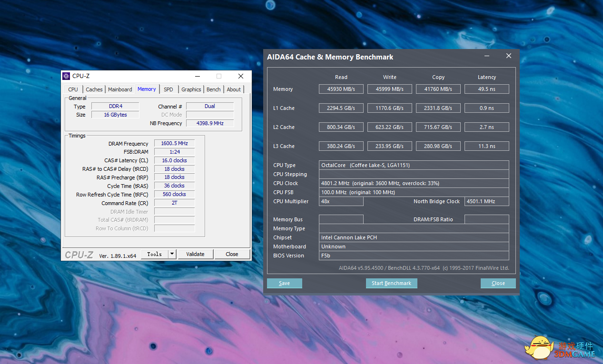Image resolution: width=603 pixels, height=364 pixels.
Task: Click the CPU-Z app icon in title bar
Action: click(66, 76)
